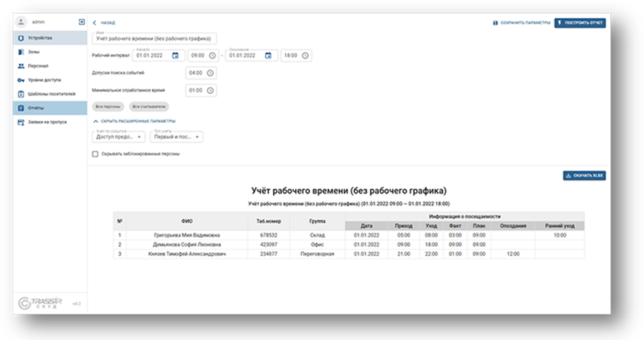Click the Персонал people icon

tap(21, 66)
